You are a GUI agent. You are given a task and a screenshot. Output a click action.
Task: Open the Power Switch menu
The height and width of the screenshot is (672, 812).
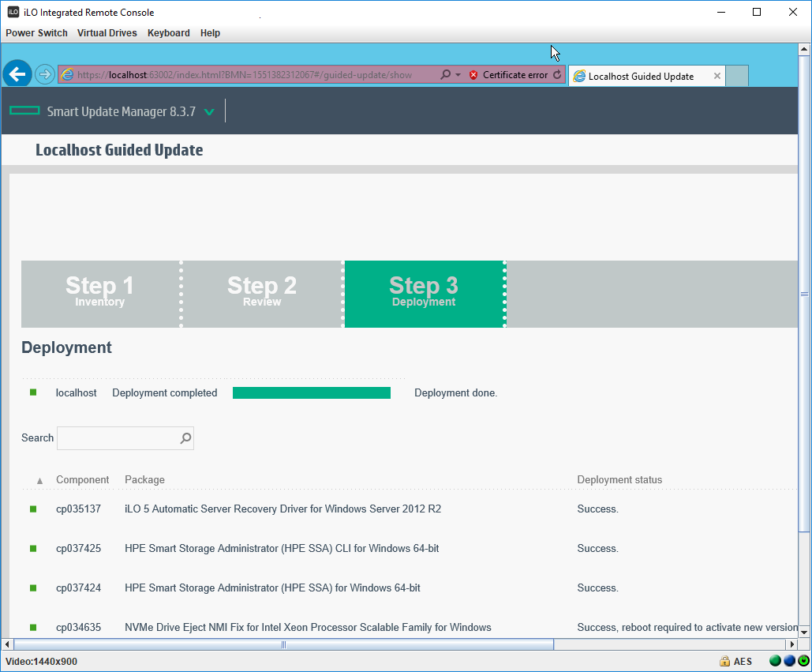(x=36, y=33)
